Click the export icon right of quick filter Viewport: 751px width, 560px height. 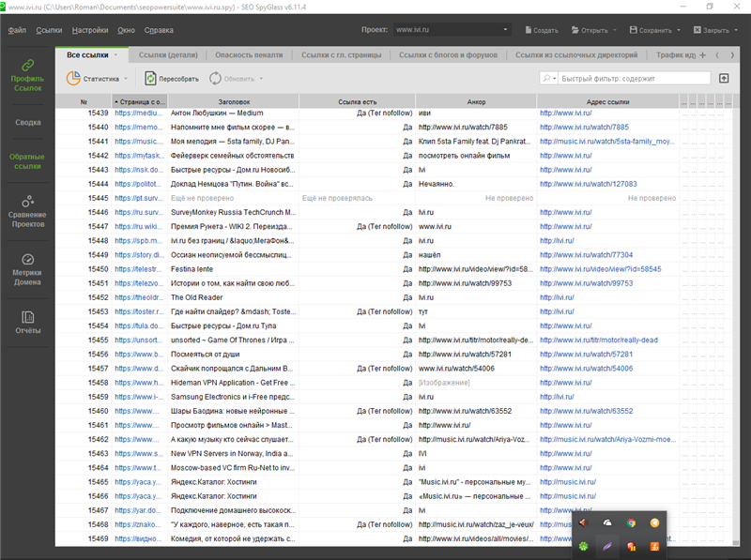click(724, 79)
